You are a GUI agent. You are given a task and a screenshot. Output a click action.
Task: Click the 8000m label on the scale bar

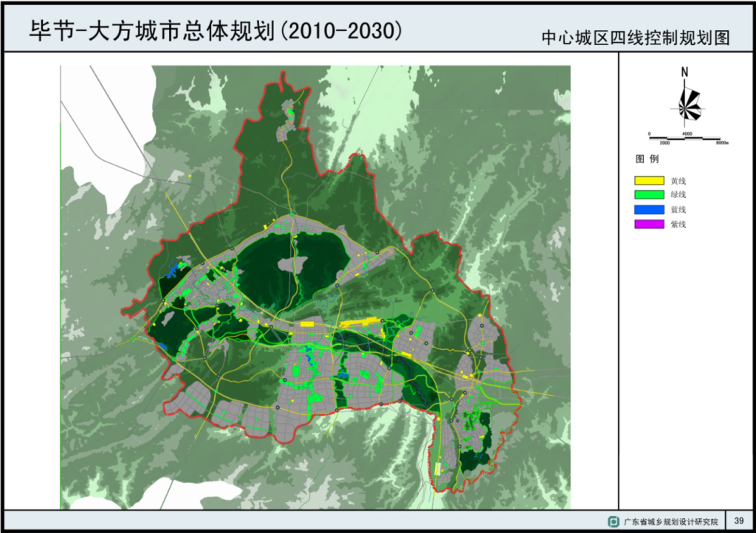click(x=721, y=142)
